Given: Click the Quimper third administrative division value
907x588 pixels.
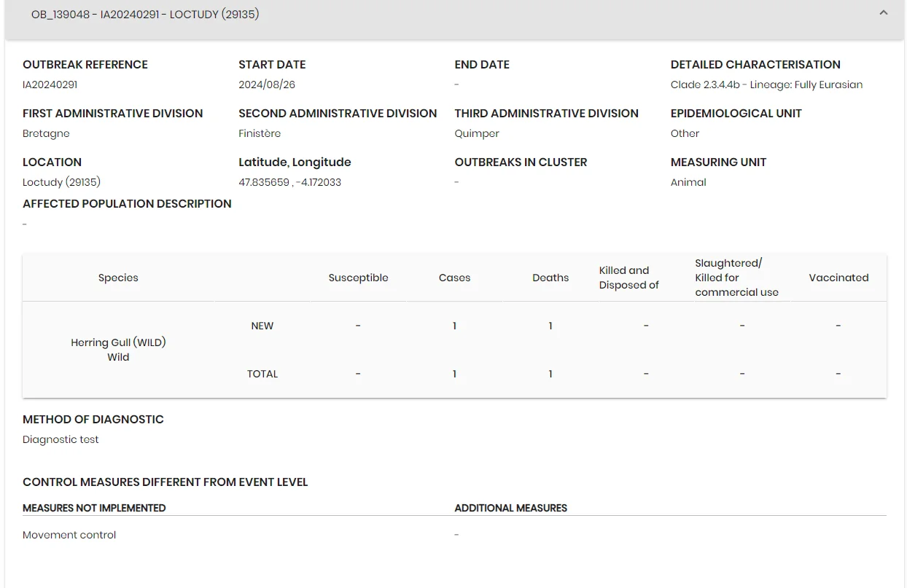Looking at the screenshot, I should [477, 133].
